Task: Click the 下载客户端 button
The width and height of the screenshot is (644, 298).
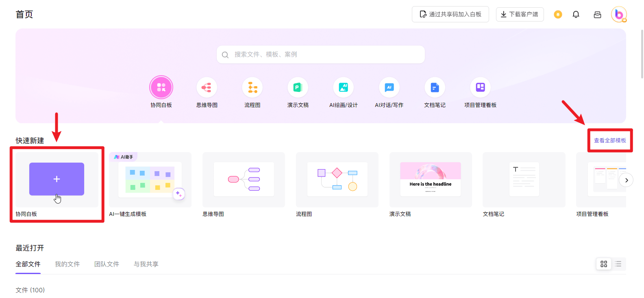Action: coord(520,14)
